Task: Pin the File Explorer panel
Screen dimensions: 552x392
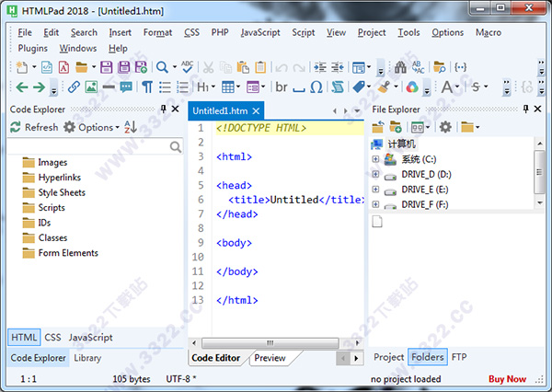Action: point(525,109)
